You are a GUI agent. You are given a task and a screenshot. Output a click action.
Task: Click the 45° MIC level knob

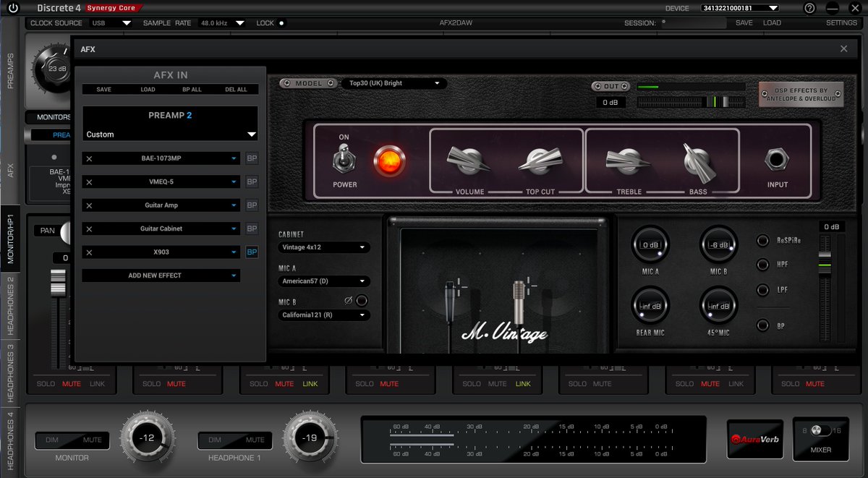pos(718,306)
